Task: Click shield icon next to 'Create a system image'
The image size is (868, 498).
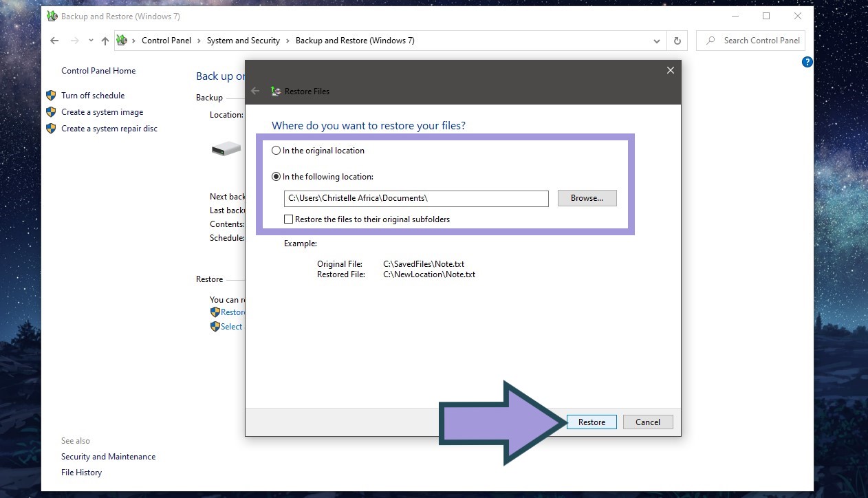Action: coord(51,112)
